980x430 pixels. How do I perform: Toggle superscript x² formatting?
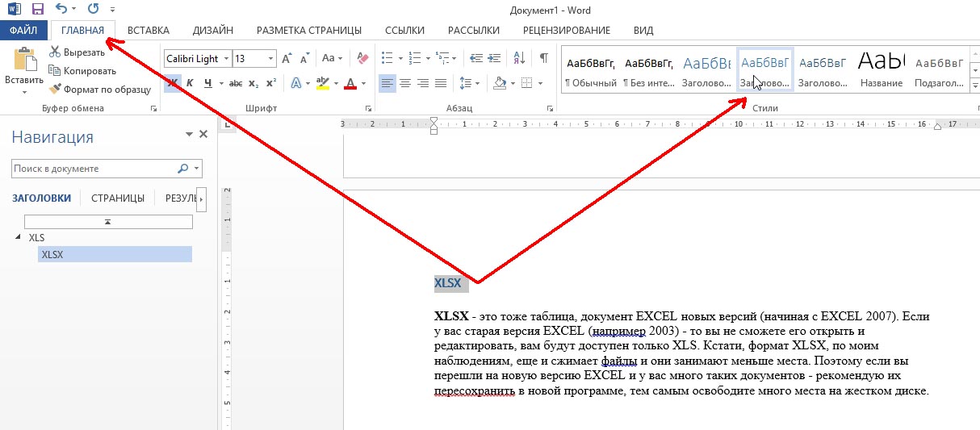pos(271,83)
